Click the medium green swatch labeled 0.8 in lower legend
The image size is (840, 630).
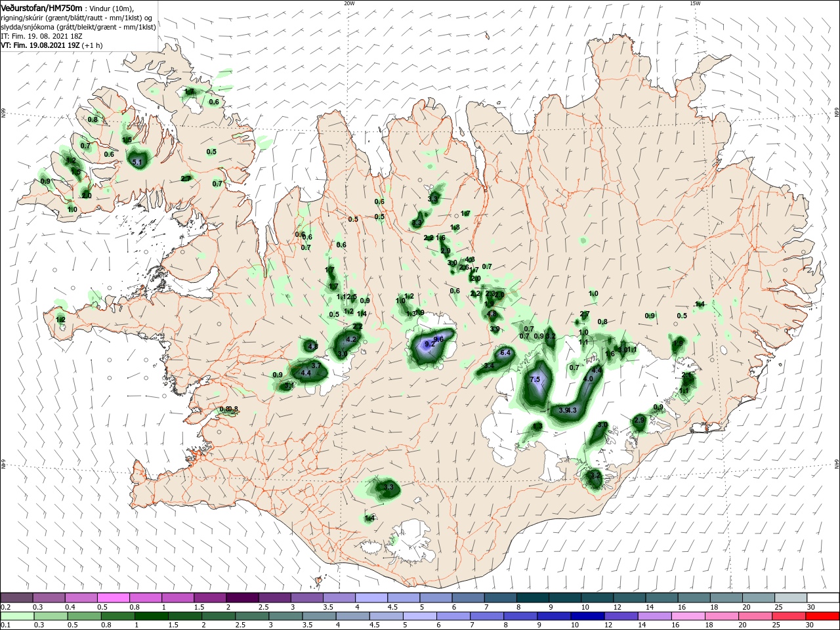pos(117,616)
